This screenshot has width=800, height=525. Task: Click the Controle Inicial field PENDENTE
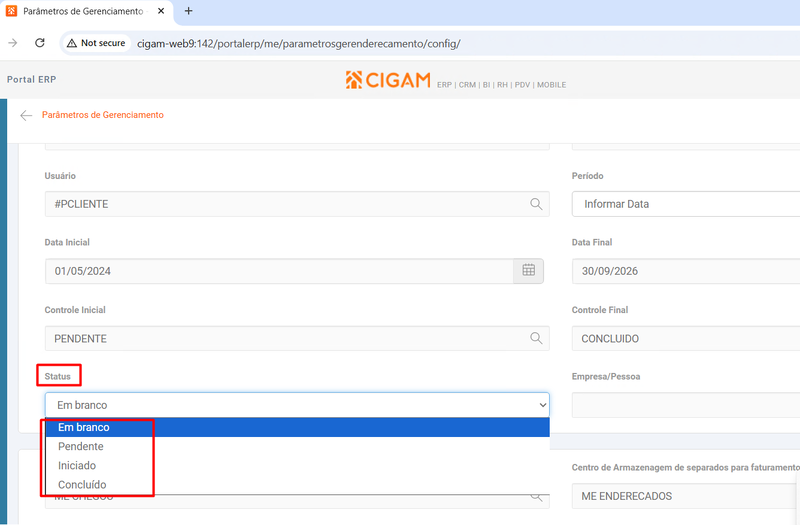pos(297,338)
